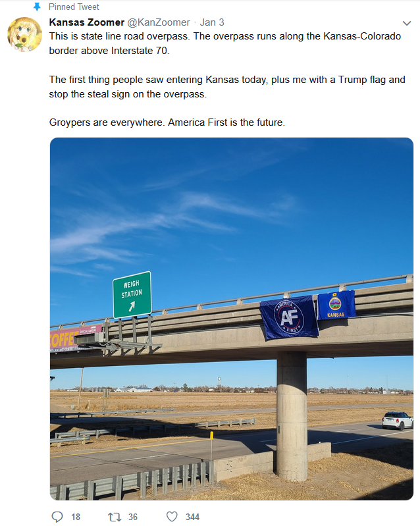The image size is (420, 526).
Task: Click the pinned tweet pin icon
Action: pyautogui.click(x=37, y=7)
